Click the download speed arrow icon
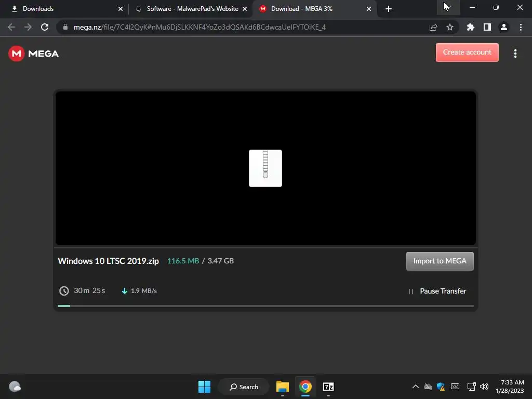 (x=125, y=291)
